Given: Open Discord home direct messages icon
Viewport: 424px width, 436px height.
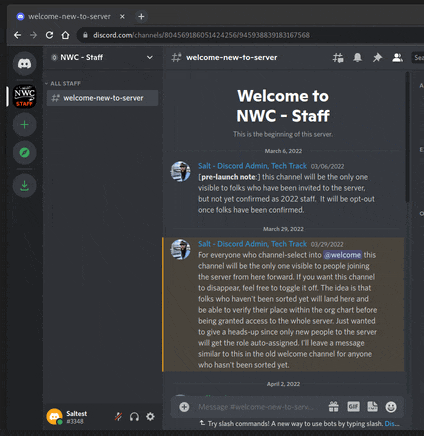Looking at the screenshot, I should pos(24,63).
